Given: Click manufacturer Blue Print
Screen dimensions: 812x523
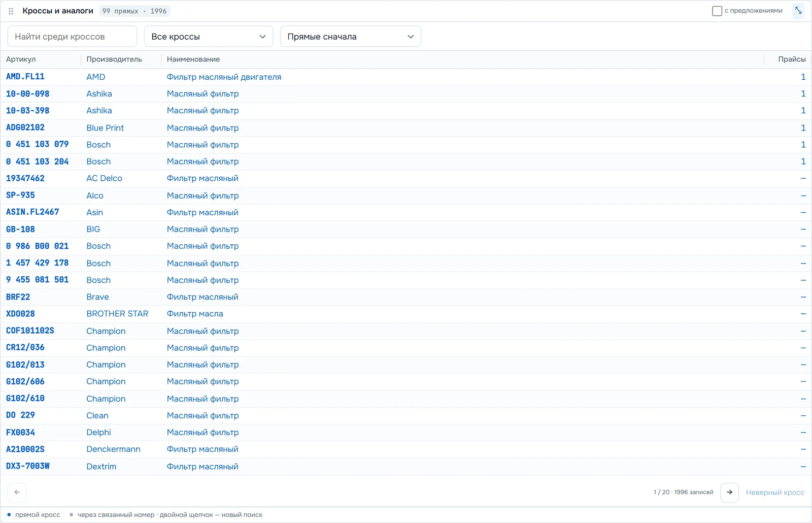Looking at the screenshot, I should pos(105,128).
